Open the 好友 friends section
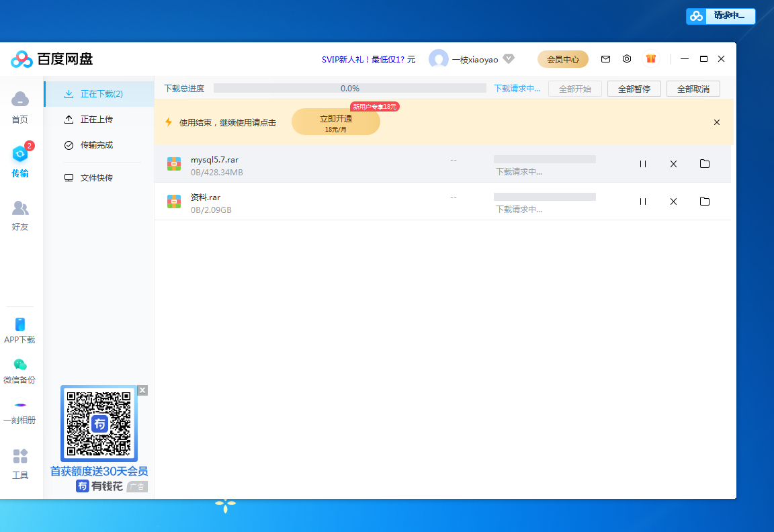 pyautogui.click(x=20, y=216)
